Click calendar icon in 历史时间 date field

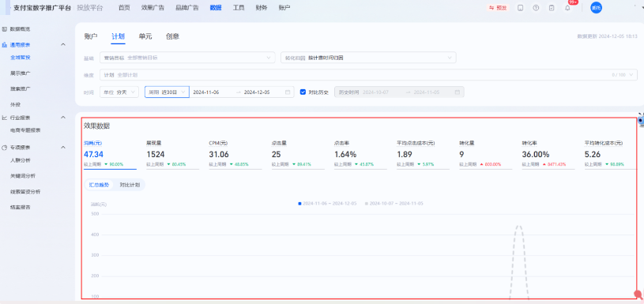[458, 92]
